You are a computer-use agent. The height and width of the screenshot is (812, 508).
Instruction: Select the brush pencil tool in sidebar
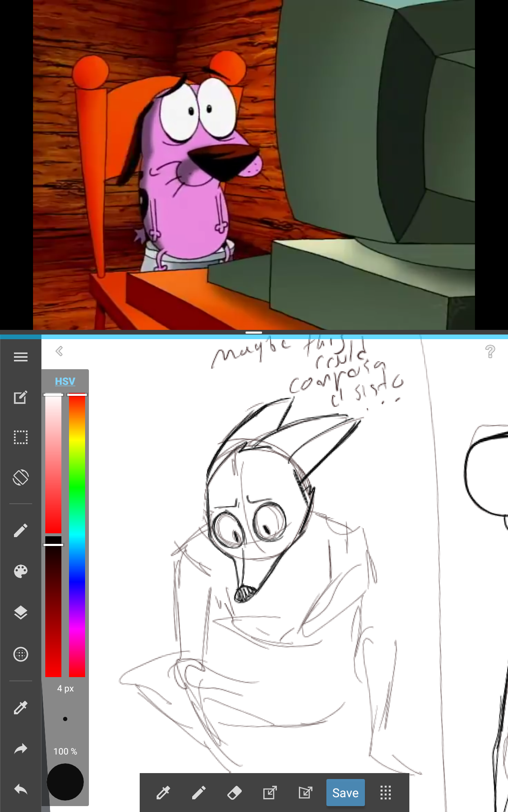point(20,530)
